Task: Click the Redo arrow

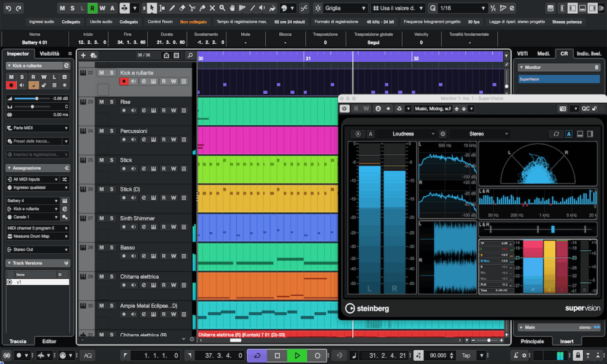Action: (18, 8)
